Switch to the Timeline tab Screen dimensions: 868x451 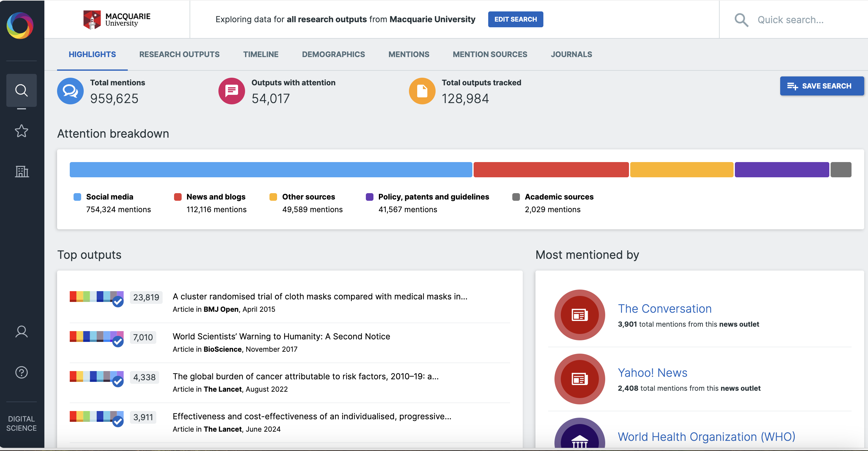click(261, 54)
